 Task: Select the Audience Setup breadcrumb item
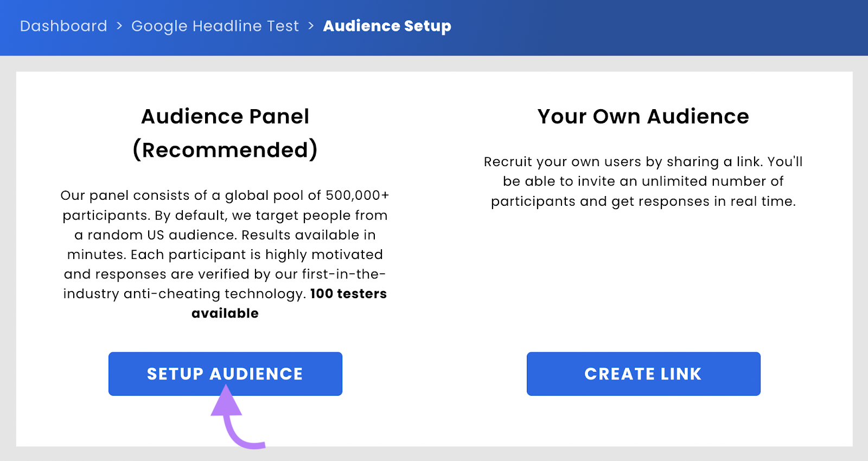click(386, 26)
